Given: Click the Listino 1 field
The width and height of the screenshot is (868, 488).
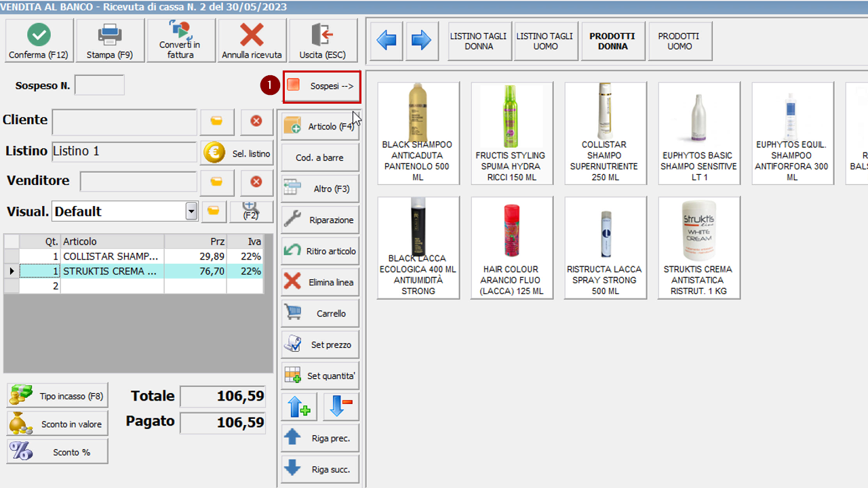Looking at the screenshot, I should coord(125,152).
